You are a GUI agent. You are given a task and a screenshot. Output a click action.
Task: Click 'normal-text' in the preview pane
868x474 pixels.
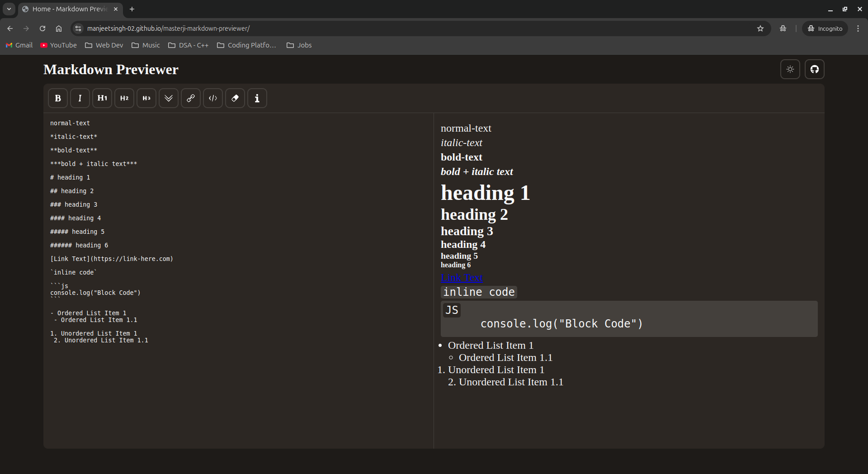(x=466, y=128)
